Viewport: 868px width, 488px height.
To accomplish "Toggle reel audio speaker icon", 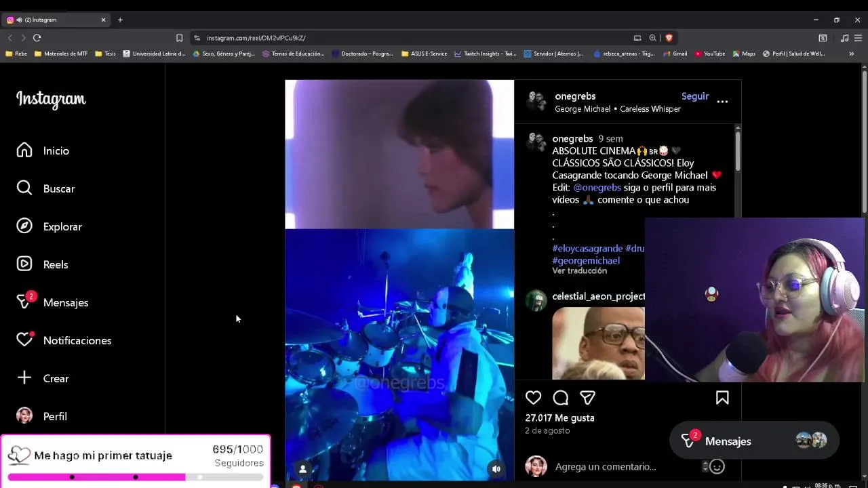I will [496, 469].
